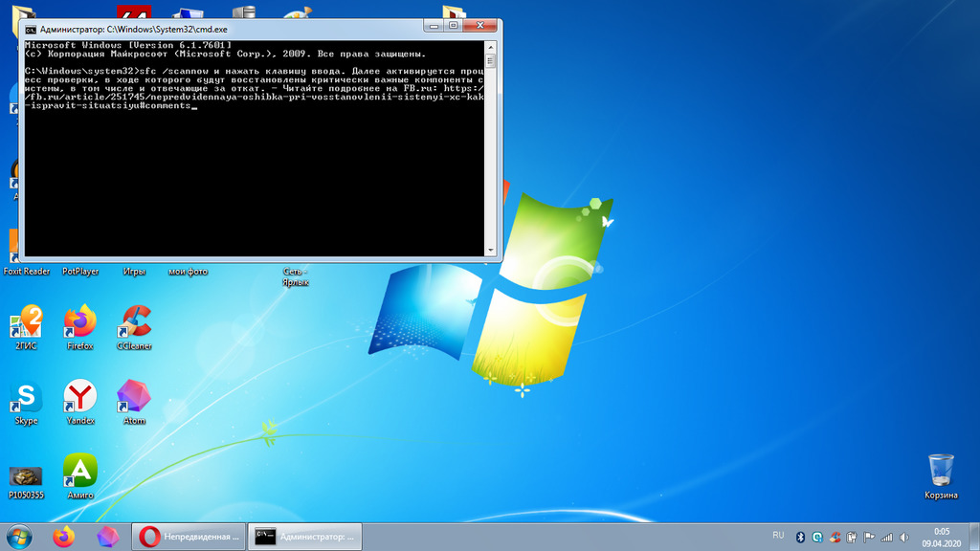The width and height of the screenshot is (980, 551).
Task: Click the PotPlayer desktop label
Action: (80, 271)
